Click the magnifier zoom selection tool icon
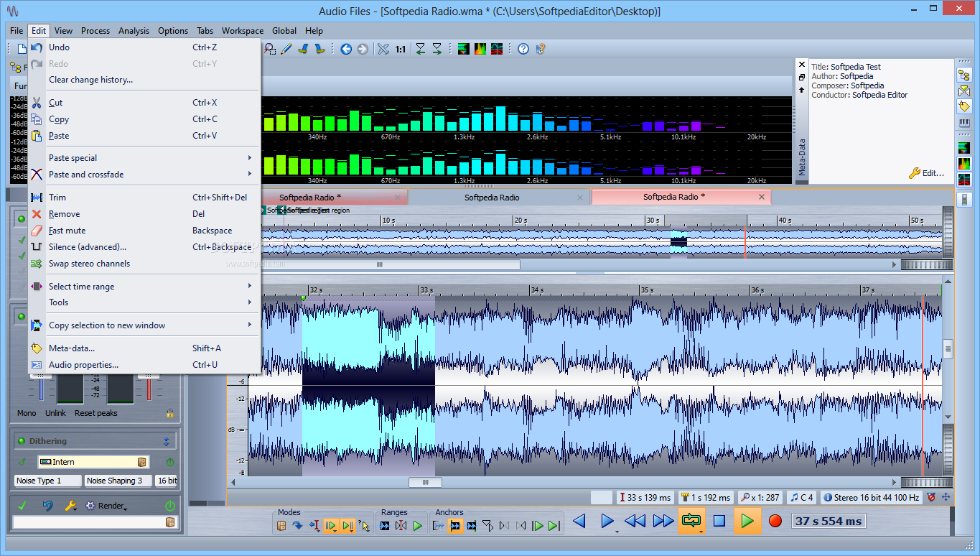This screenshot has height=556, width=980. click(x=269, y=49)
